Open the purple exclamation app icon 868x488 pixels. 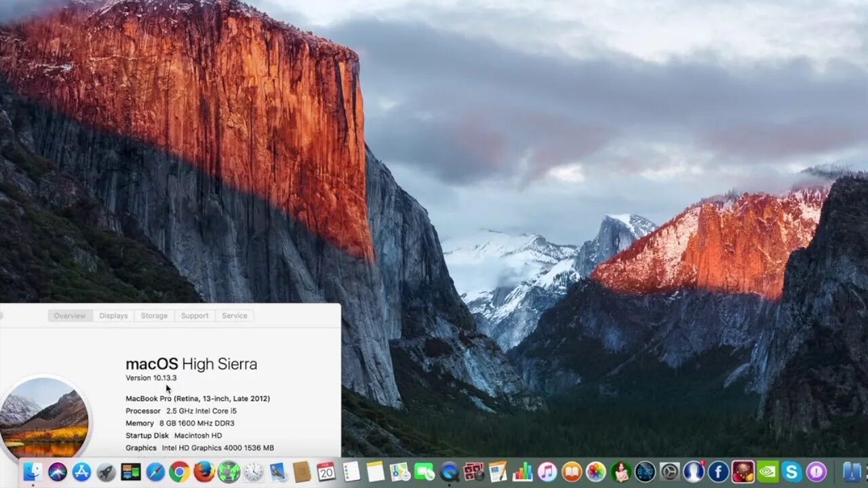(x=816, y=471)
